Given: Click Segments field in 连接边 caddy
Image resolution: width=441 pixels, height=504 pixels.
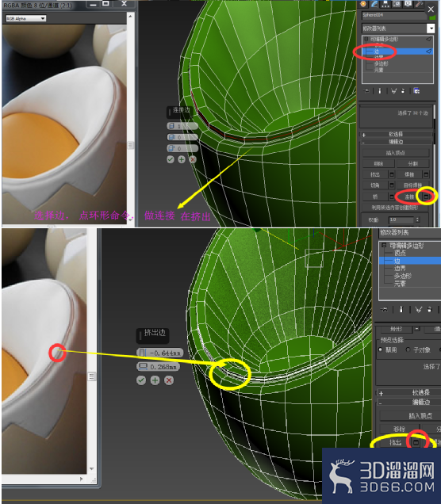Looking at the screenshot, I should [x=182, y=126].
